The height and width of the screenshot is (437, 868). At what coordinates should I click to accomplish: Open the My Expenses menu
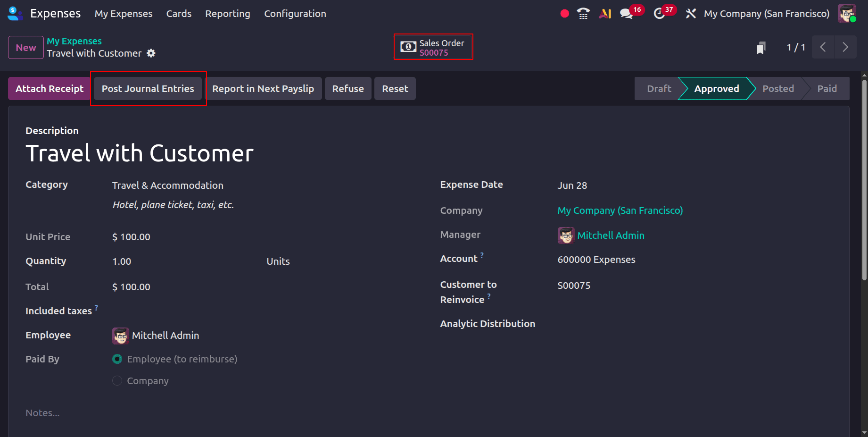click(124, 14)
